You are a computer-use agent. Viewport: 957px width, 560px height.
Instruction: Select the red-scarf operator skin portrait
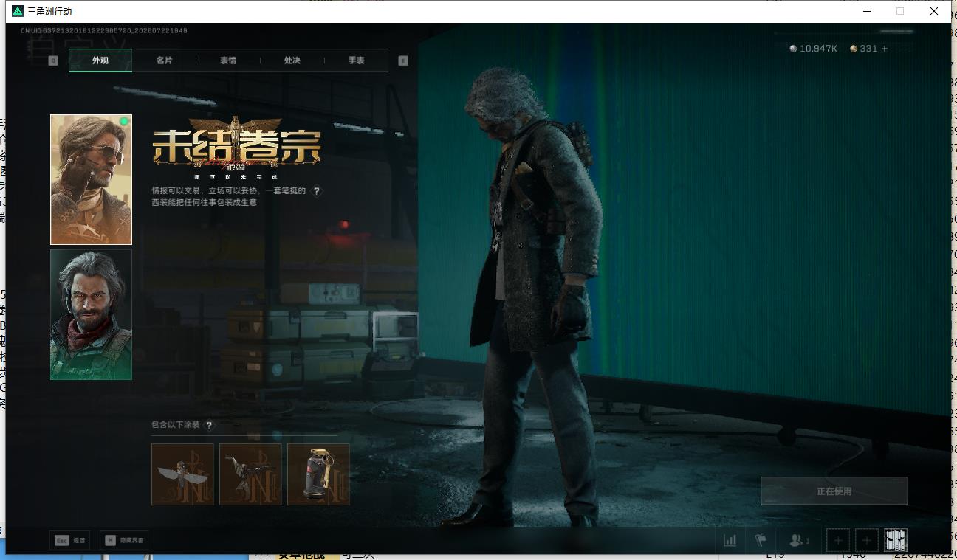[91, 314]
